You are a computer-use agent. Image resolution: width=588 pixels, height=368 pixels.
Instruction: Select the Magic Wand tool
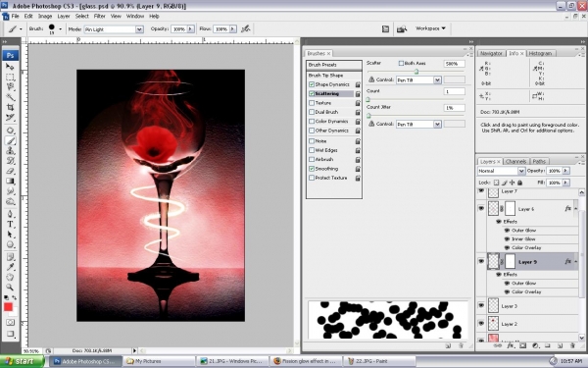click(10, 97)
